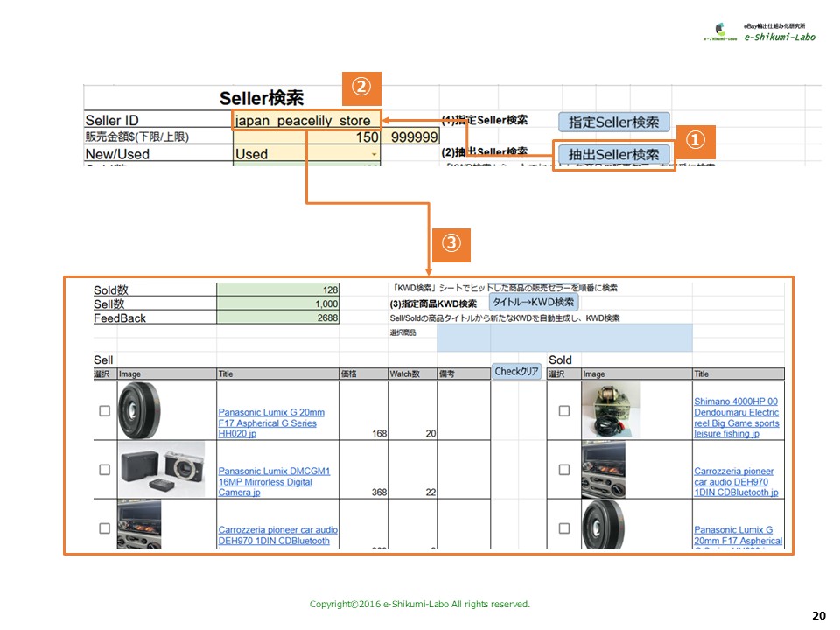Viewport: 840px width, 630px height.
Task: Click the Sell table Title column header
Action: [277, 374]
